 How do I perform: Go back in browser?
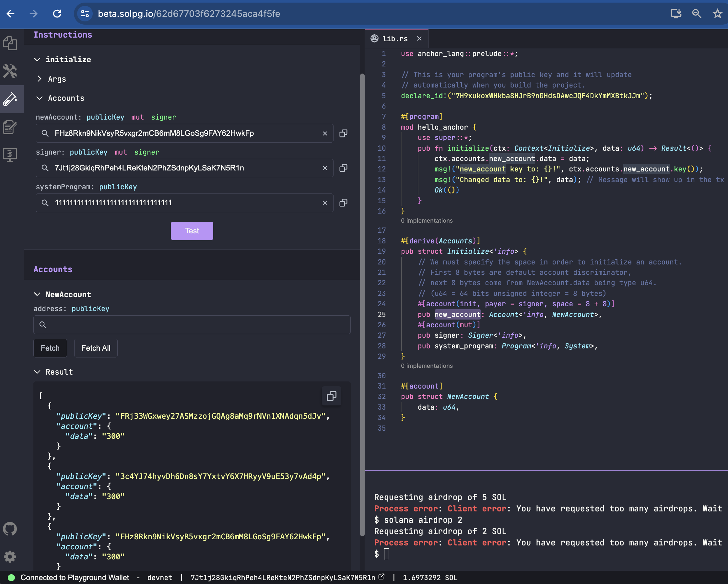[x=11, y=14]
